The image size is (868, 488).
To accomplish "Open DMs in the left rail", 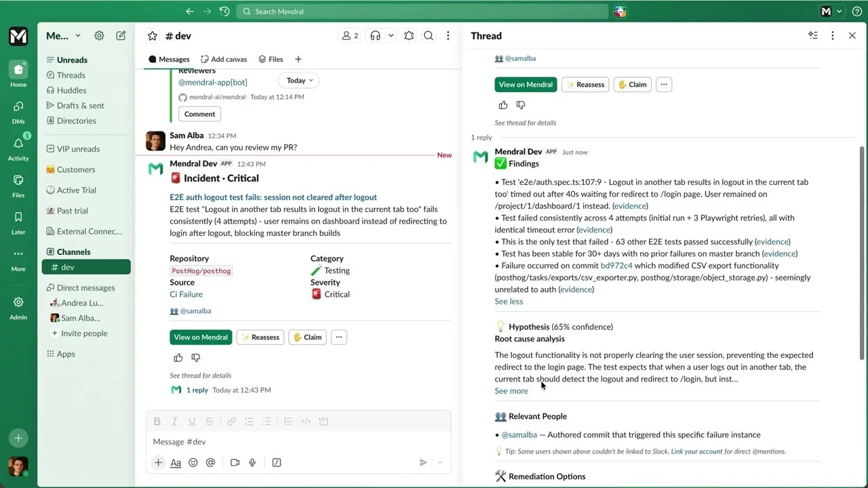I will (18, 112).
